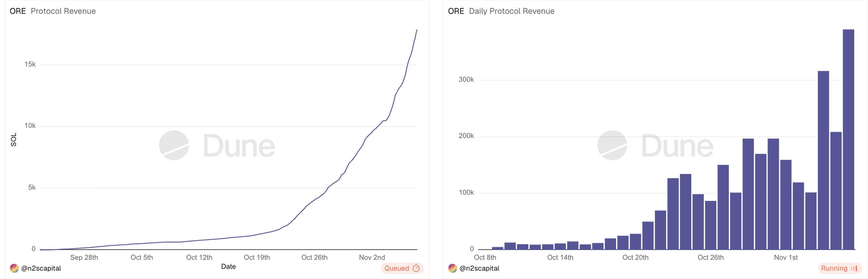Screen dimensions: 868x279
Task: Click the n2scapital avatar under Protocol Revenue chart
Action: tap(14, 268)
